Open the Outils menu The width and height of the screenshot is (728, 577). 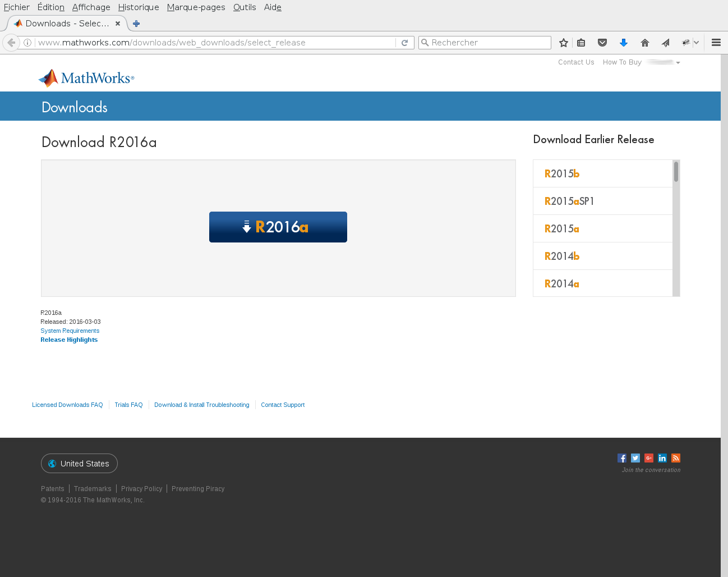click(x=245, y=7)
